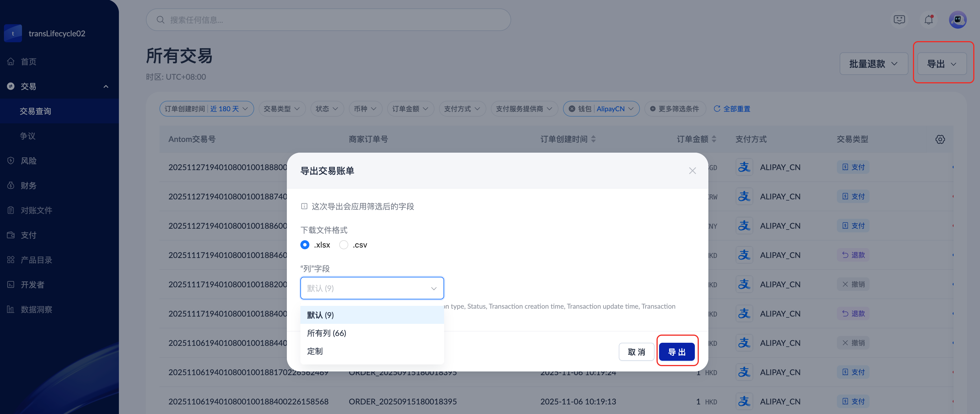Click the notification bell icon

pos(929,20)
